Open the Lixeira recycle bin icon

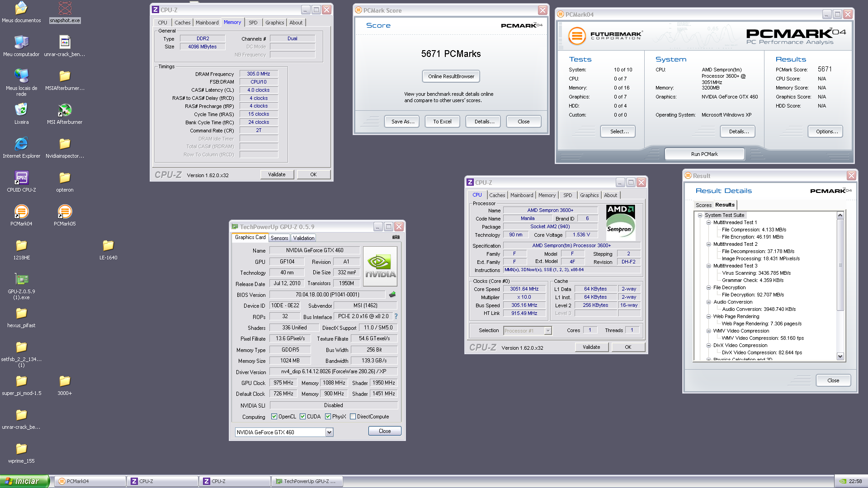(x=21, y=110)
